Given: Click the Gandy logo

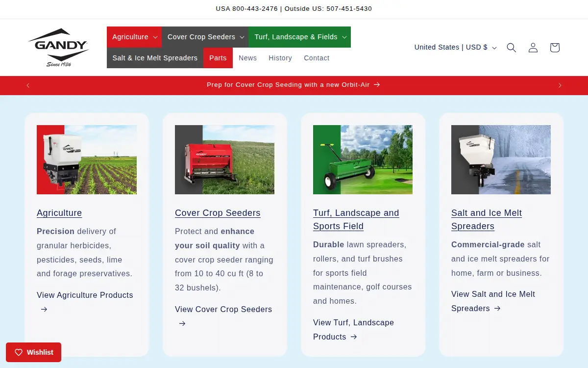Looking at the screenshot, I should pos(58,48).
